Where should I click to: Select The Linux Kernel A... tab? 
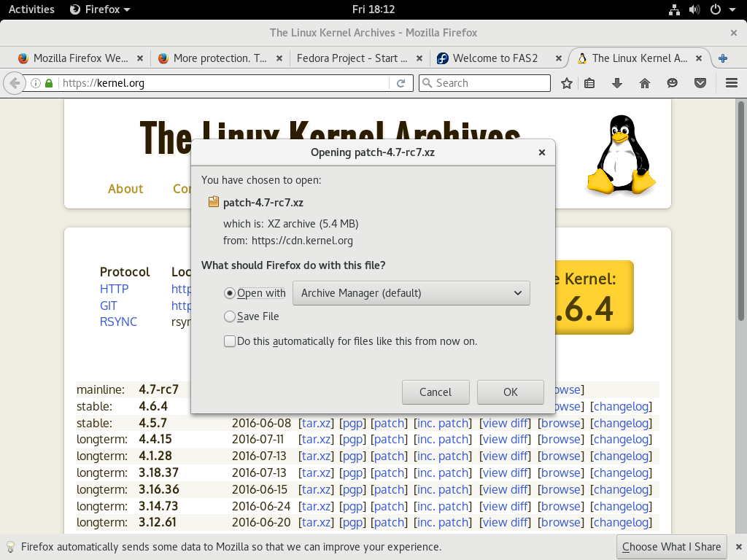[x=639, y=58]
